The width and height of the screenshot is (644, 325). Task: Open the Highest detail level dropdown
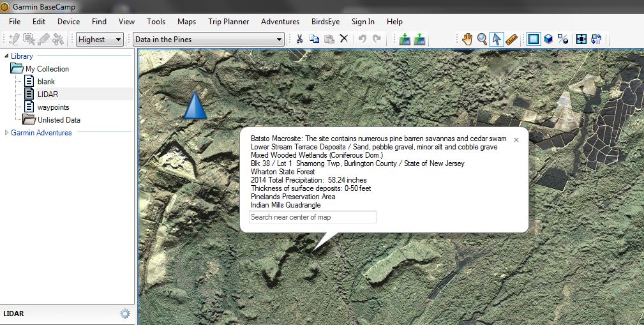(x=100, y=40)
